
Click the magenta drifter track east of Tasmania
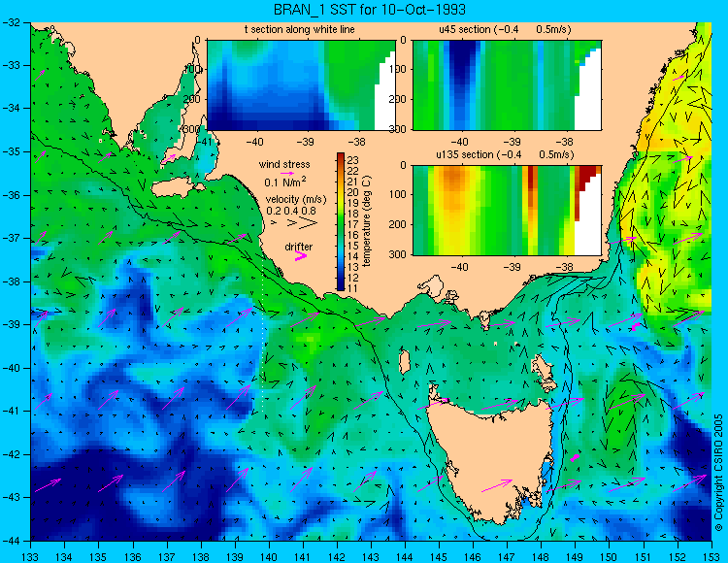(575, 457)
